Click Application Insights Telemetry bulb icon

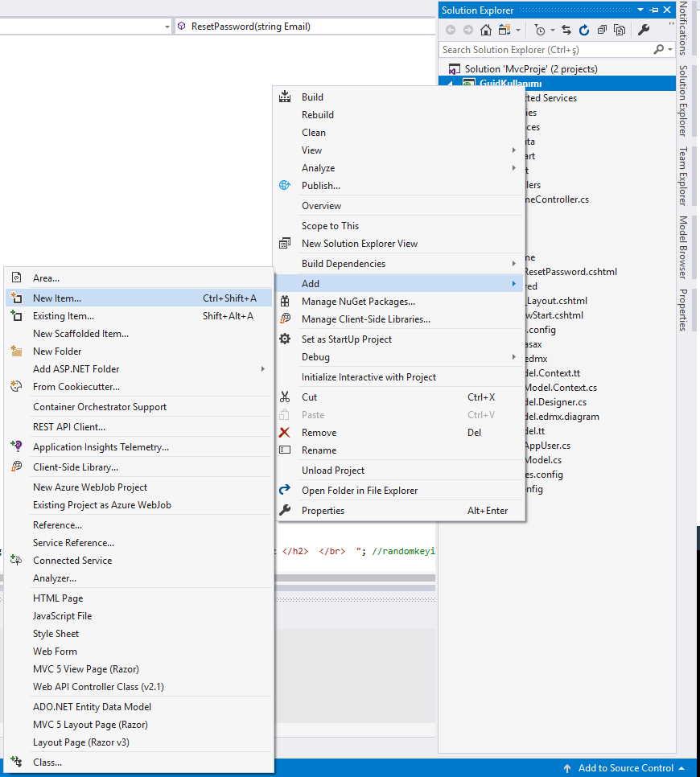click(16, 446)
